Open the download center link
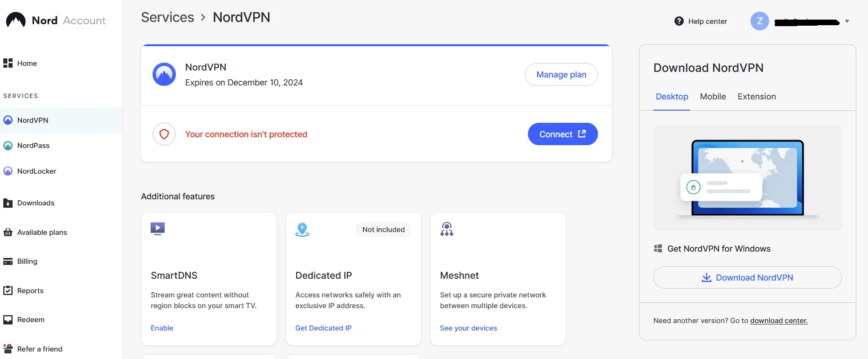This screenshot has height=359, width=868. point(778,321)
